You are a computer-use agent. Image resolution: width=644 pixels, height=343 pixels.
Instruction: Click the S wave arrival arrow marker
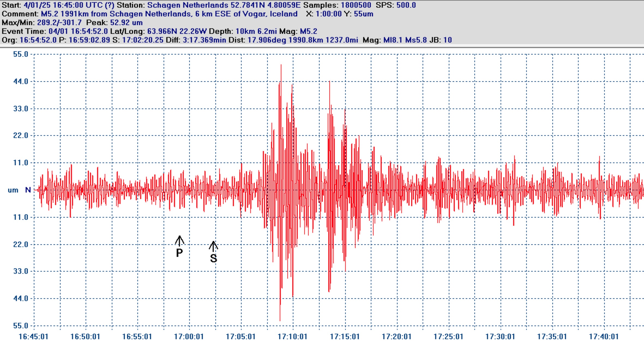point(213,246)
